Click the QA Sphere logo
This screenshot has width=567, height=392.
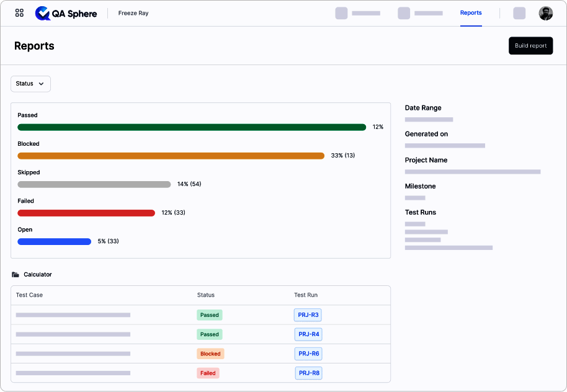coord(66,13)
